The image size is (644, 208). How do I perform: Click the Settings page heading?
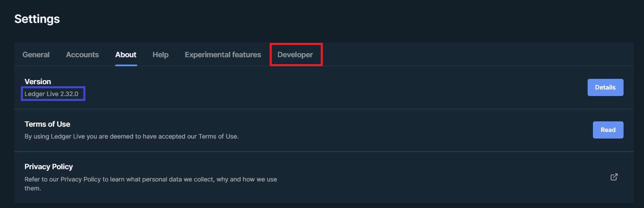[37, 19]
